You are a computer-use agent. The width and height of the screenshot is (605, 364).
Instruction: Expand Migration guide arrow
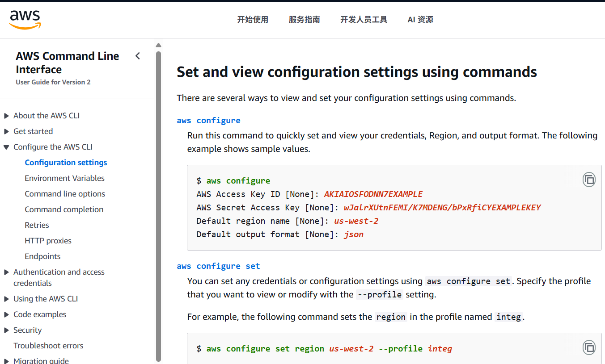pos(6,361)
